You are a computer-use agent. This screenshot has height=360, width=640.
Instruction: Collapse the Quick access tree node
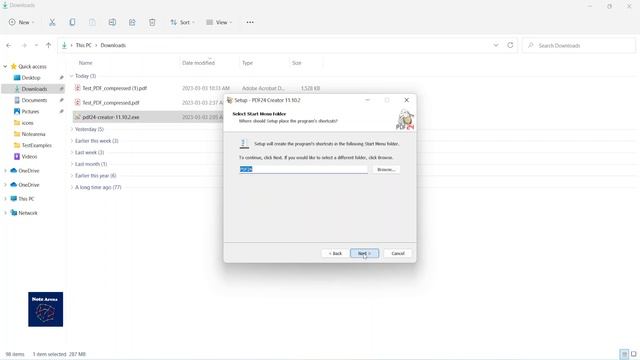[5, 67]
